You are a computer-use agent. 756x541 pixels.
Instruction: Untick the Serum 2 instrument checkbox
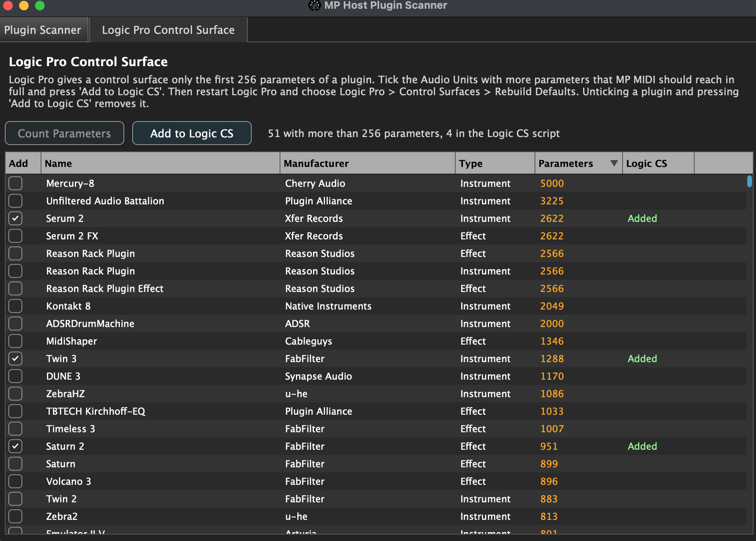point(16,218)
